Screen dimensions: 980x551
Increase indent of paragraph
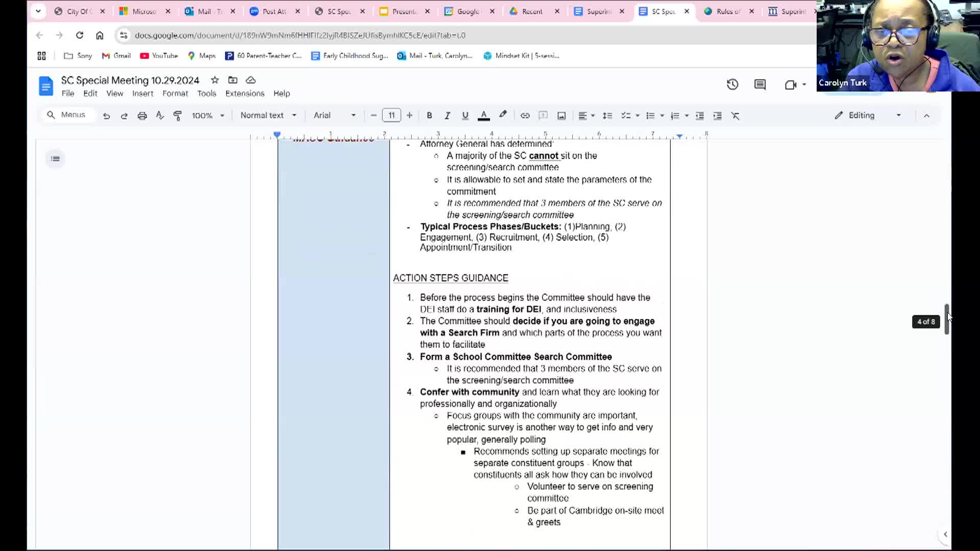[717, 116]
